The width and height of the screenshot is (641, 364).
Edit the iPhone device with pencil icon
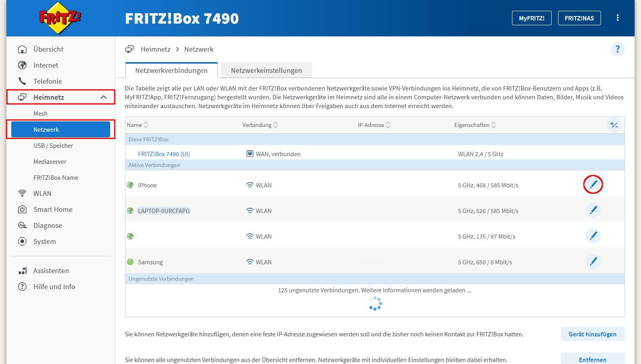[x=593, y=185]
